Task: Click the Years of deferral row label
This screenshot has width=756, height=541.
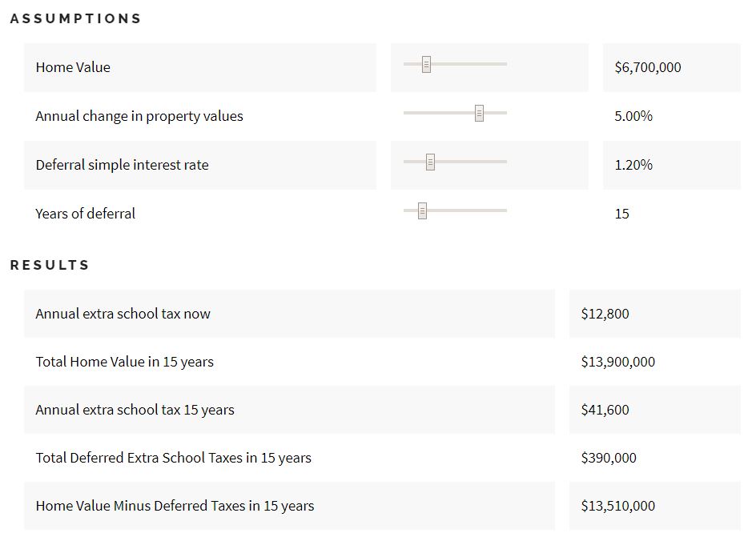Action: [x=84, y=214]
